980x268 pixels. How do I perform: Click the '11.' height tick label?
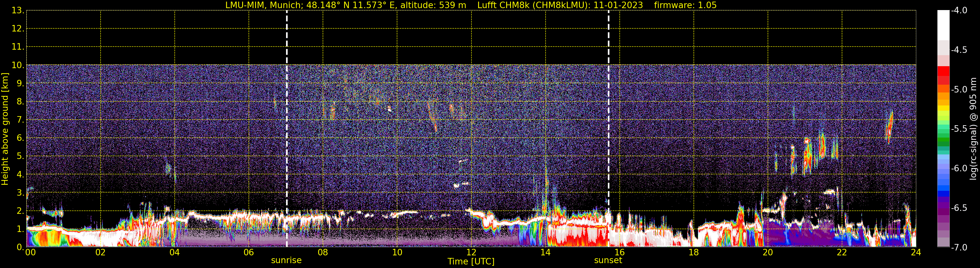18,47
